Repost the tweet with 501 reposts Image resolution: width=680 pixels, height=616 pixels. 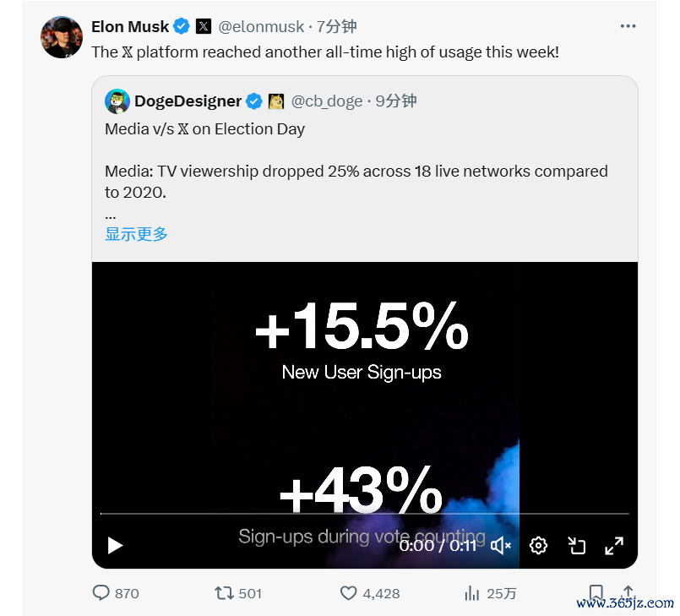225,593
